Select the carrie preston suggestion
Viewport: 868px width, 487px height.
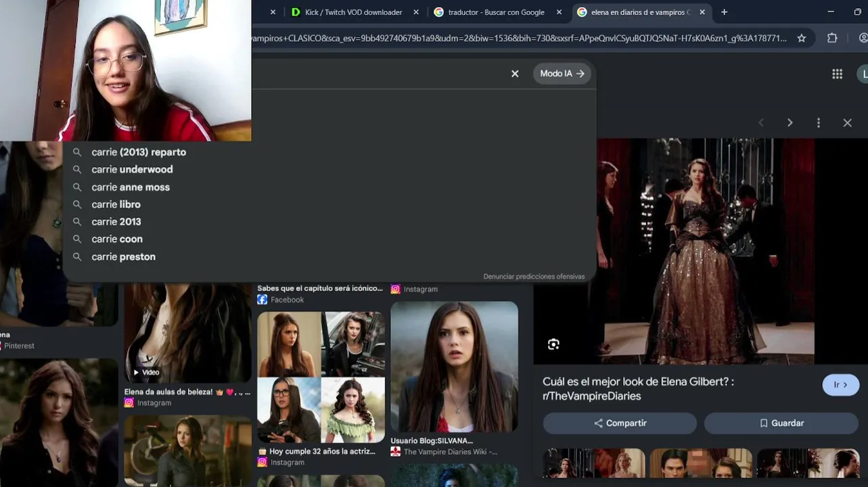[x=123, y=257]
